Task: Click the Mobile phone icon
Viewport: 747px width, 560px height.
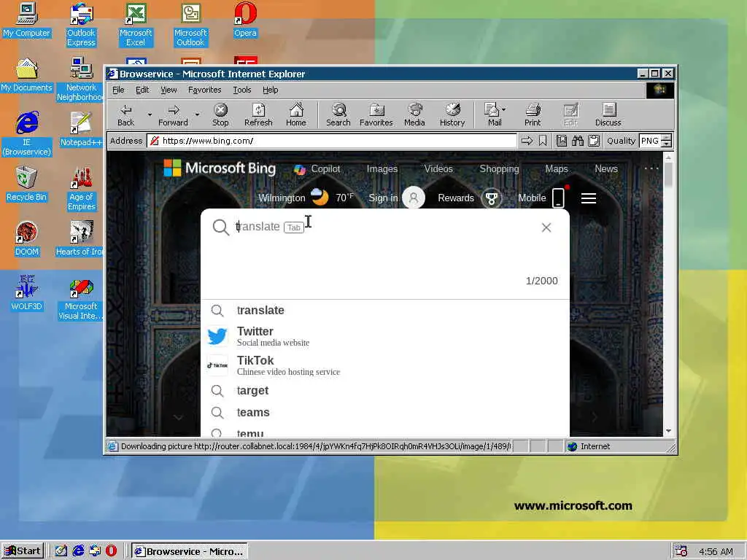Action: 558,198
